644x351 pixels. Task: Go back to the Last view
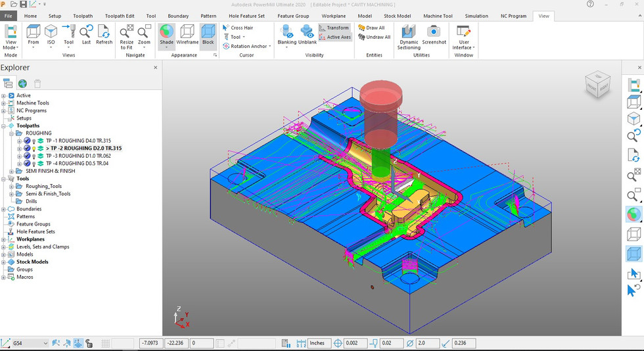pyautogui.click(x=86, y=35)
